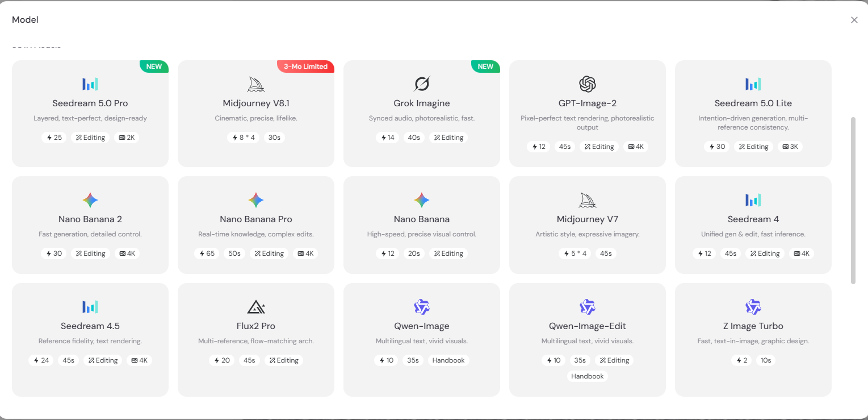Click the logo above 'Unified gen & edit' description
Viewport: 868px width, 420px height.
(x=753, y=200)
